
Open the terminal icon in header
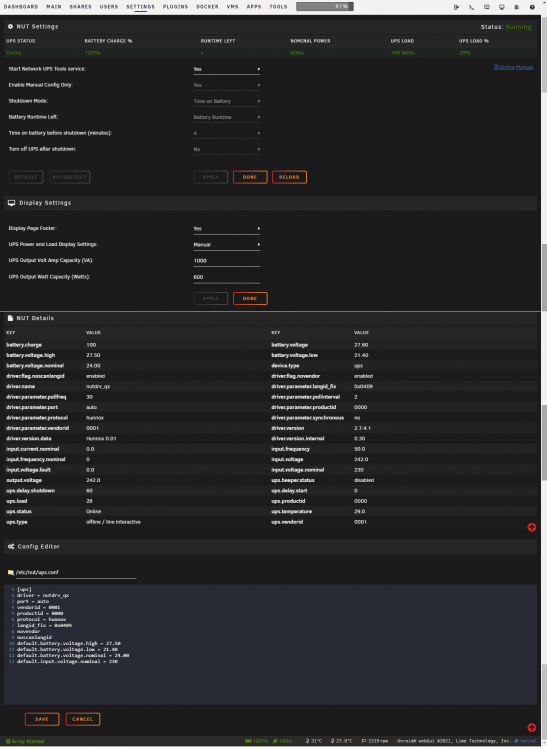471,7
